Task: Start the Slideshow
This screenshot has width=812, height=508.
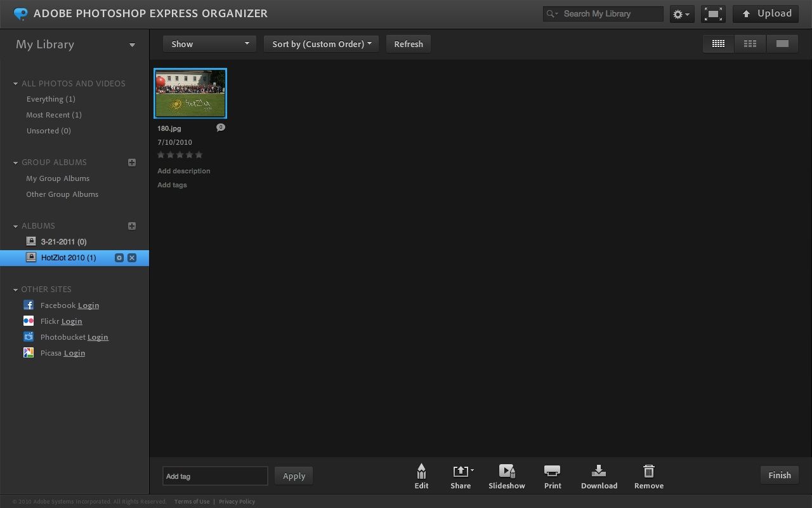Action: [x=507, y=476]
